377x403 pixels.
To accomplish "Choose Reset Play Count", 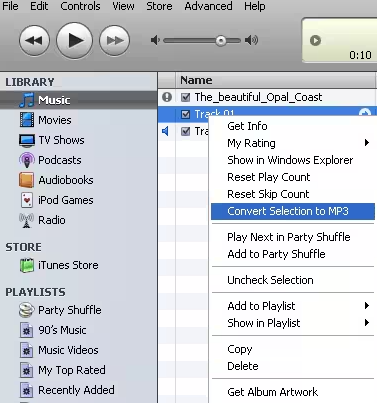I will 293,177.
